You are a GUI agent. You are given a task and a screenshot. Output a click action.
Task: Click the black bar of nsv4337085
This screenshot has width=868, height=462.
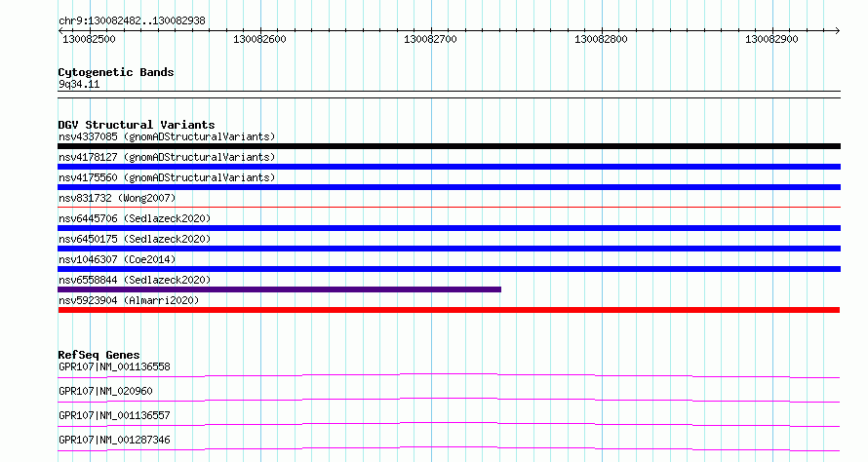(x=449, y=146)
